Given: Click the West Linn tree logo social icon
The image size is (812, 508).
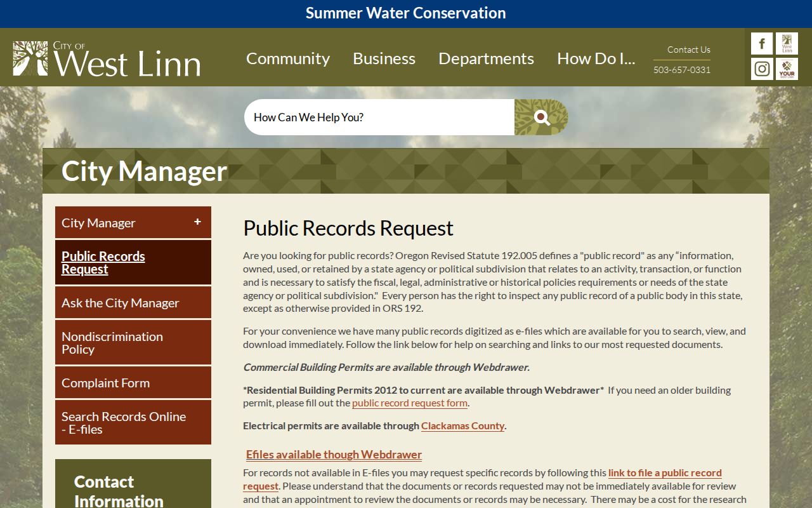Looking at the screenshot, I should (x=787, y=44).
